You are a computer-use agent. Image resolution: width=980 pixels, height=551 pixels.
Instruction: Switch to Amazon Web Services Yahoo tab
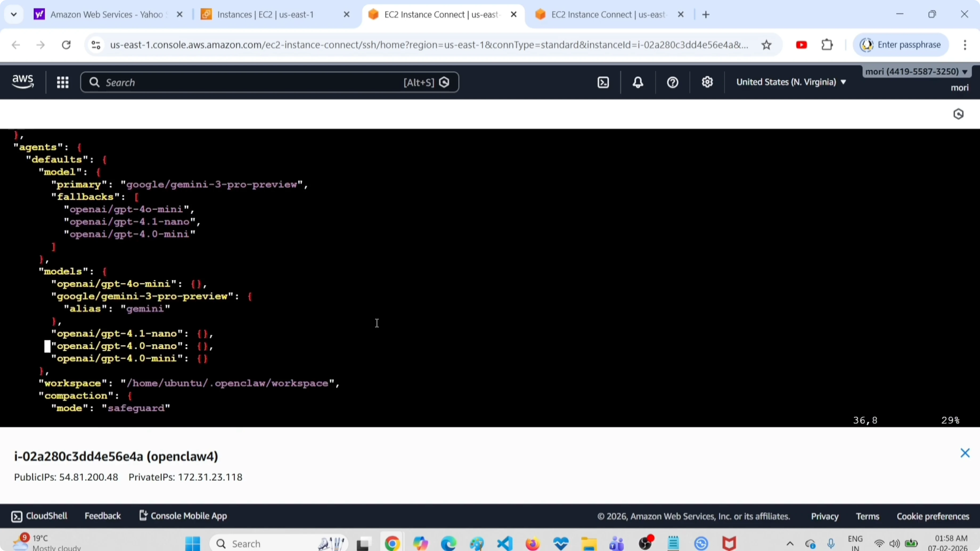(107, 15)
